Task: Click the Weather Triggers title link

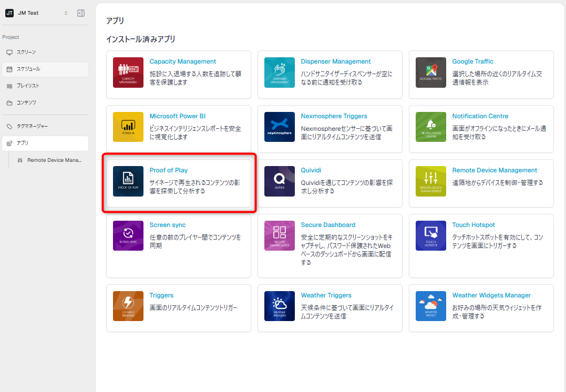Action: 326,295
